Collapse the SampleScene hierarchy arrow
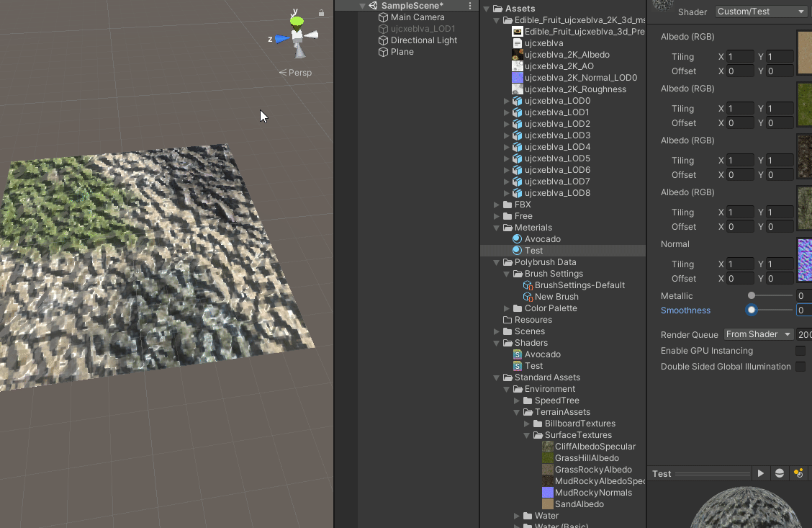Image resolution: width=812 pixels, height=528 pixels. click(363, 6)
